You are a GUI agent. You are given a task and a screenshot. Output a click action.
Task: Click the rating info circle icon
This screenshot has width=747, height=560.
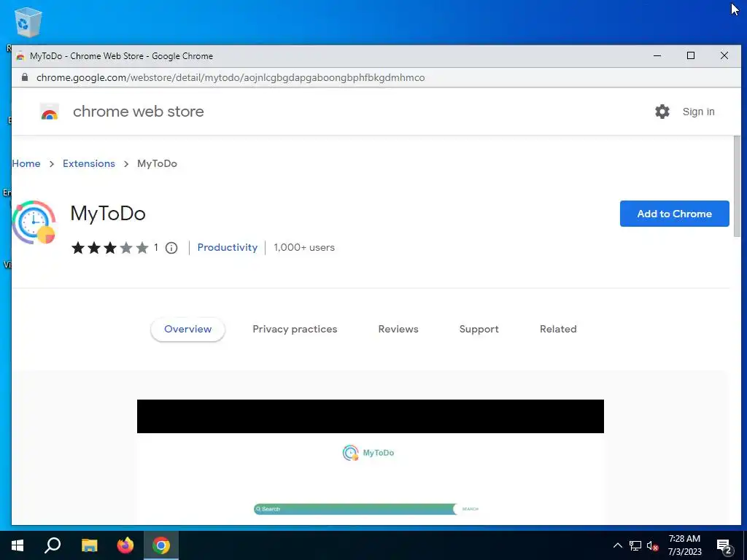click(171, 248)
